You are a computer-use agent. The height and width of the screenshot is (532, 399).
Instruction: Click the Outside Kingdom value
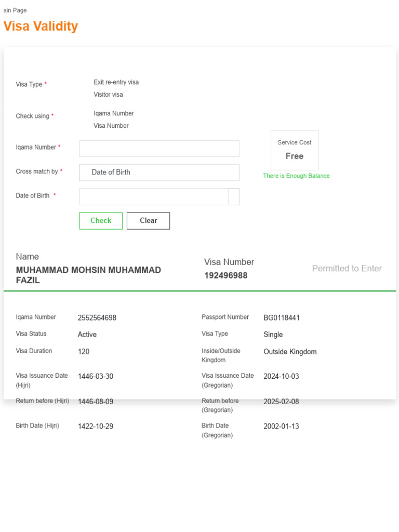290,352
